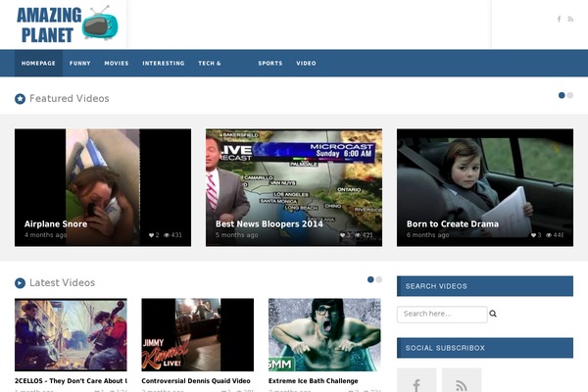This screenshot has width=588, height=392.
Task: Click the views eye icon on Born to Create Drama
Action: coord(549,235)
